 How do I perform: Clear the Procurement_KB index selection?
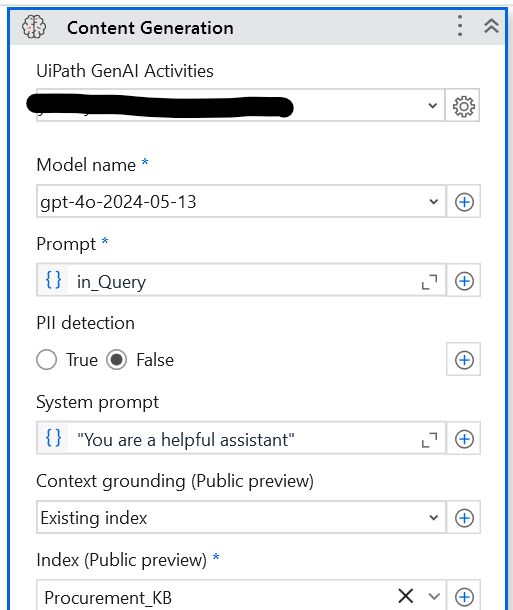(x=405, y=596)
